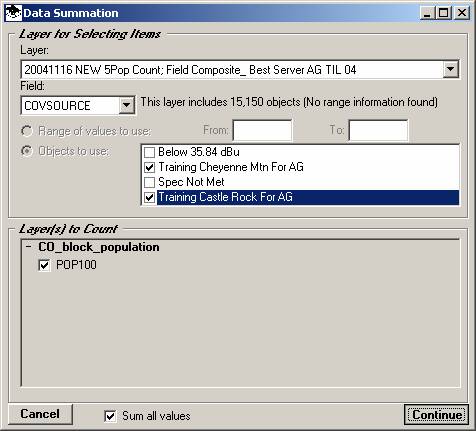476x431 pixels.
Task: Close the Data Summation dialog
Action: [462, 13]
